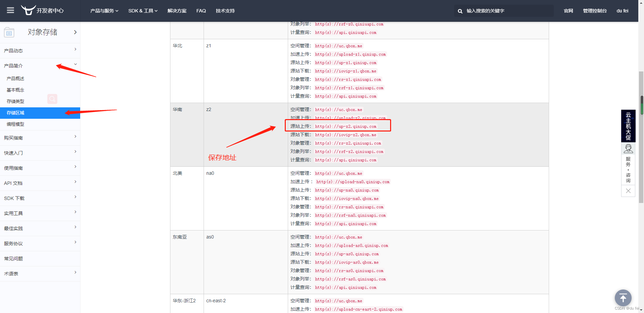Click the cloud host promotion banner
This screenshot has height=313, width=644.
[628, 126]
